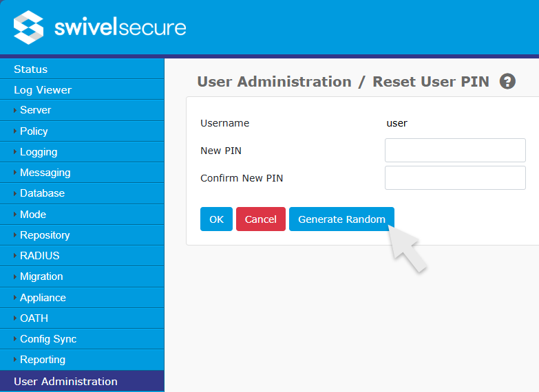Open the Status page
Screen dimensions: 539x392
click(x=31, y=69)
